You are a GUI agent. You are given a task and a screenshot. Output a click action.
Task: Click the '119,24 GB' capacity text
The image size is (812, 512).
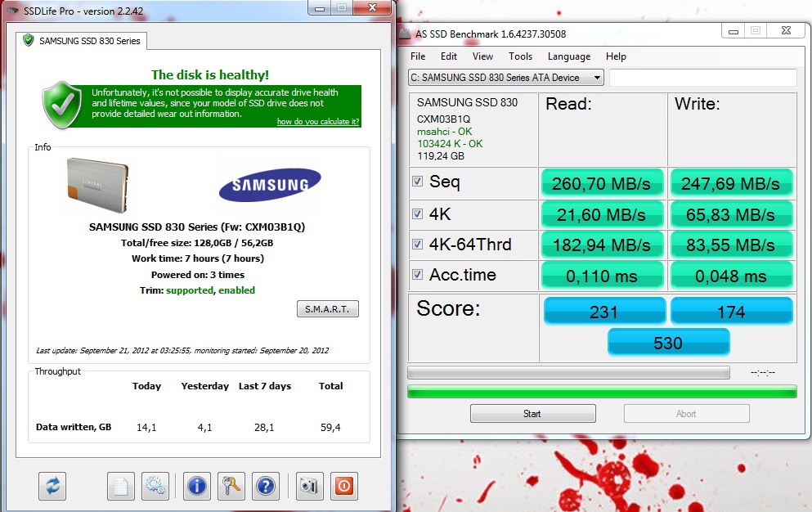[x=441, y=156]
